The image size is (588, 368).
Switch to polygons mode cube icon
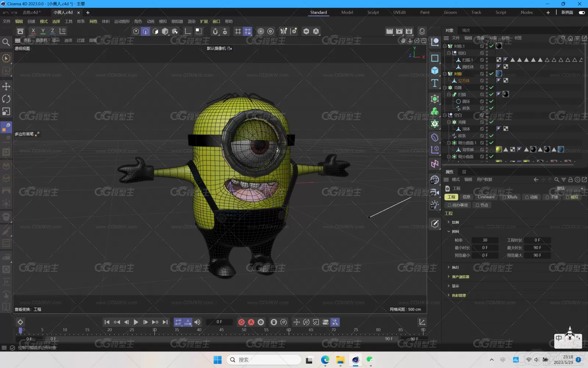(x=155, y=31)
